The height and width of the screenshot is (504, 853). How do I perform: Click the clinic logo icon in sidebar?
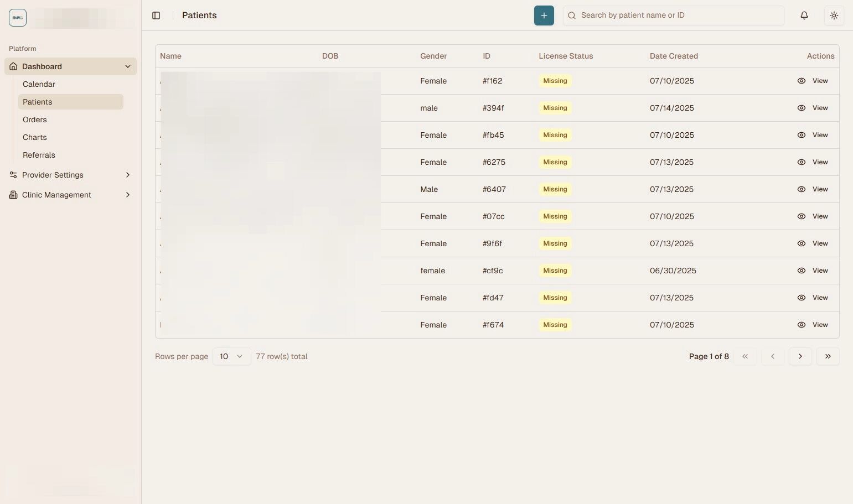[x=18, y=18]
